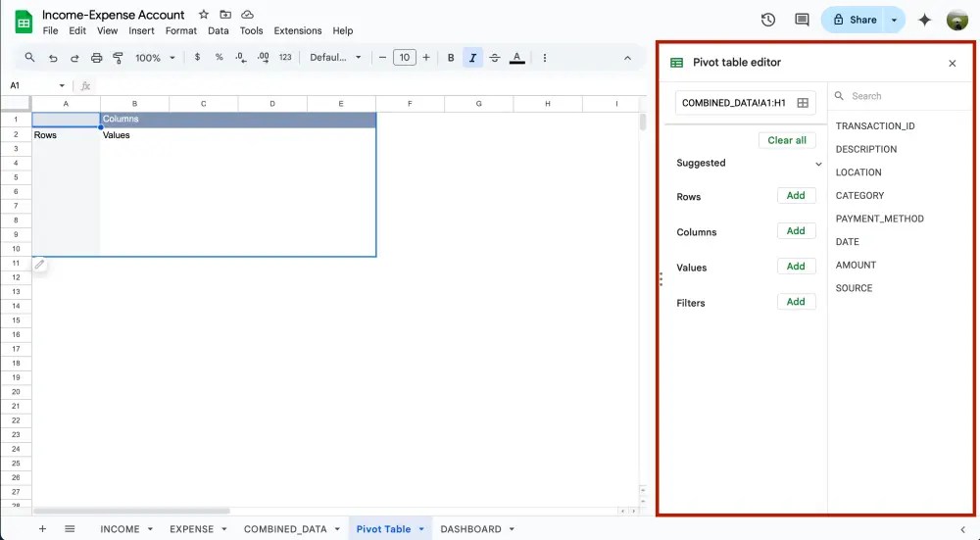
Task: Toggle bold formatting
Action: (x=451, y=58)
